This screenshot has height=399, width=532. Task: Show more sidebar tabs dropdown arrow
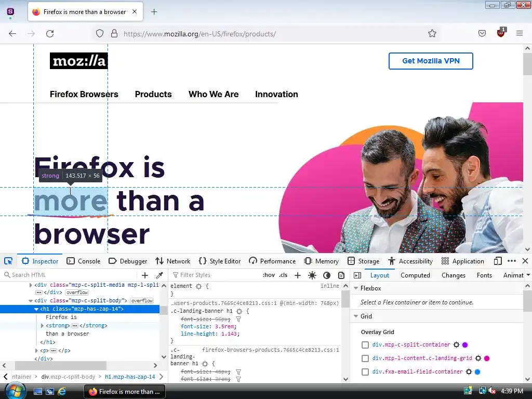point(528,275)
